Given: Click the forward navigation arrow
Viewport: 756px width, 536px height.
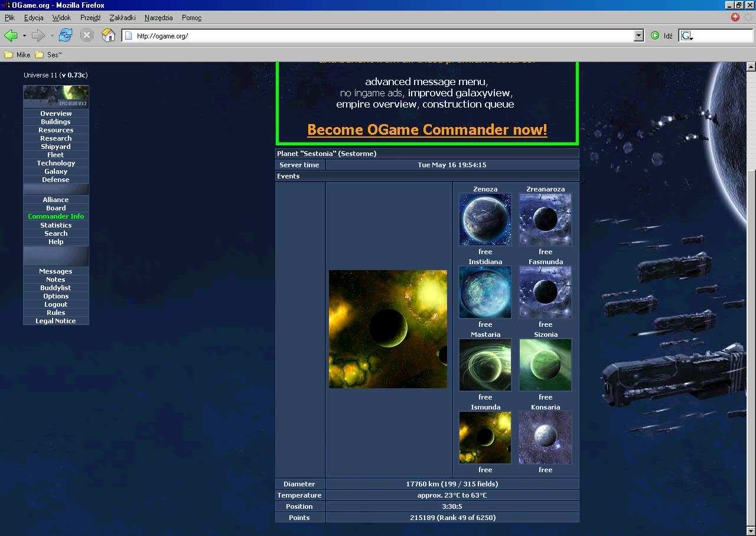Looking at the screenshot, I should (38, 35).
